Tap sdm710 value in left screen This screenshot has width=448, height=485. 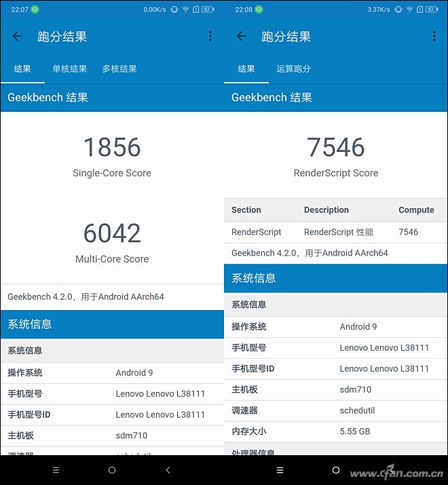click(131, 435)
